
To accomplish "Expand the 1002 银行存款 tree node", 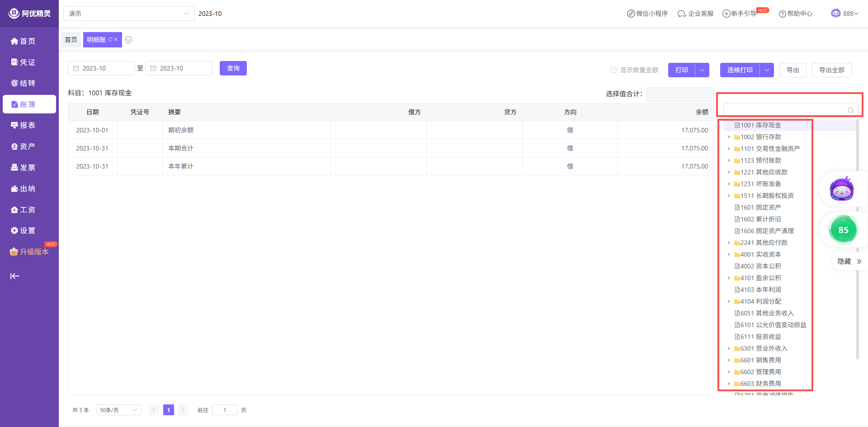I will pyautogui.click(x=729, y=137).
